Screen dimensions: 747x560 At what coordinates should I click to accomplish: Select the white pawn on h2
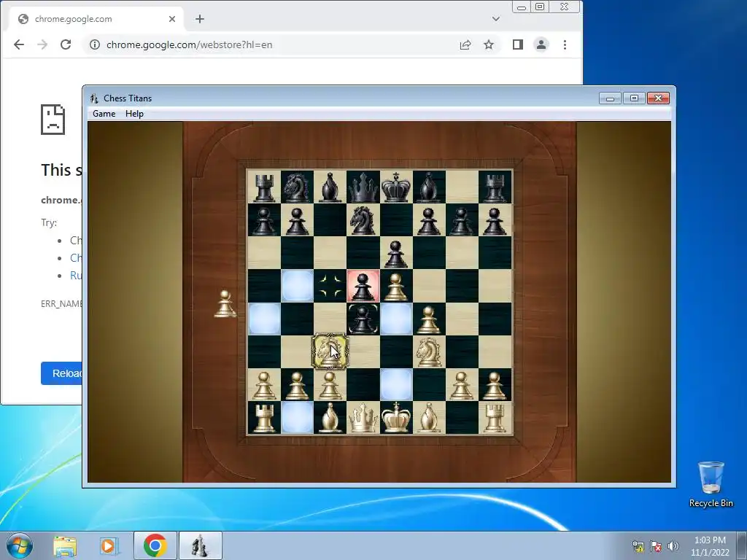coord(495,385)
